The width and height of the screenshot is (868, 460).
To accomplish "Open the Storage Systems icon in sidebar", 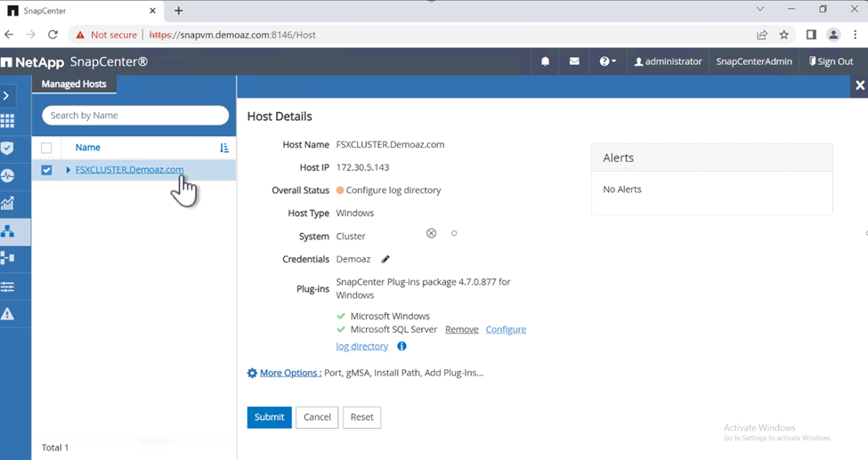I will [8, 258].
